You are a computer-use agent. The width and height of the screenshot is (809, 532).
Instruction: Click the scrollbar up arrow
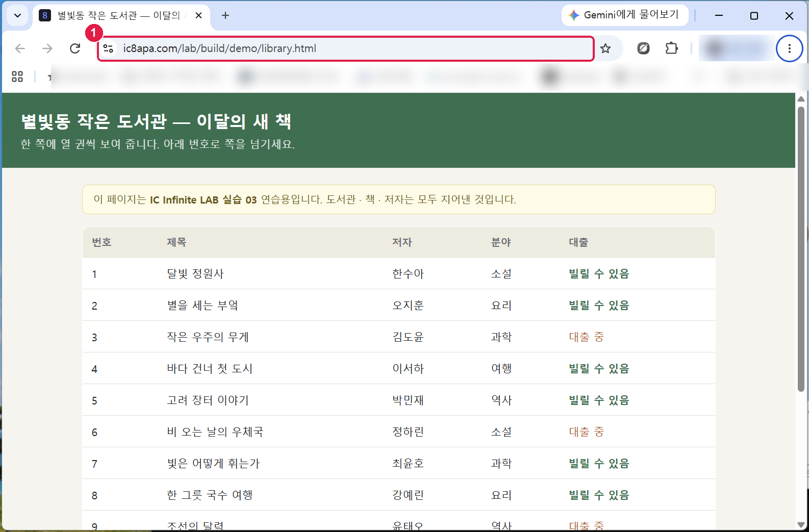pyautogui.click(x=801, y=99)
